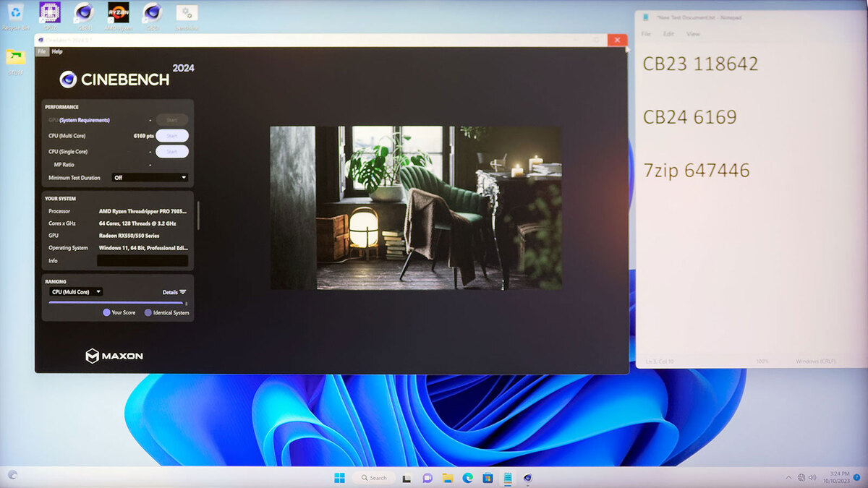Open the CPU-Z desktop shortcut
868x488 pixels.
[x=49, y=14]
